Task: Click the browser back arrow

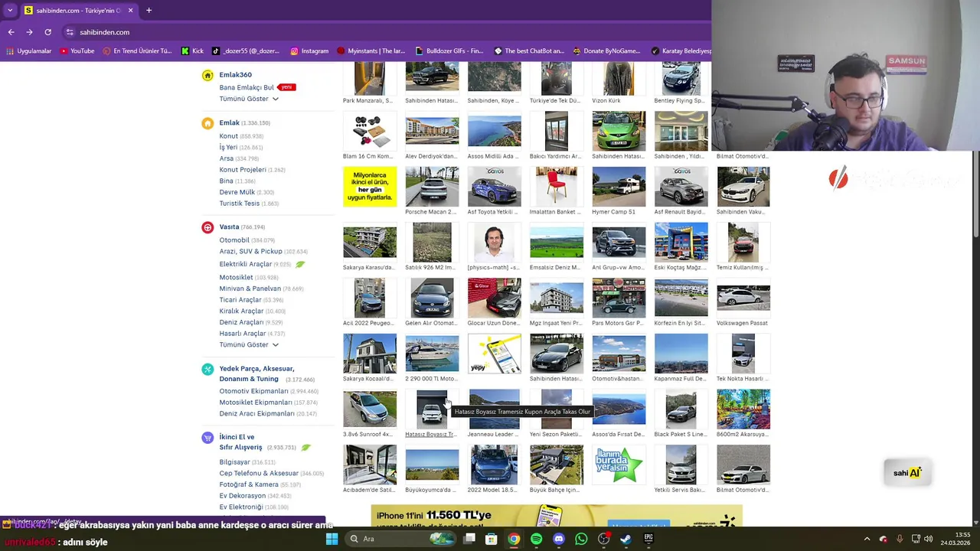Action: click(11, 32)
